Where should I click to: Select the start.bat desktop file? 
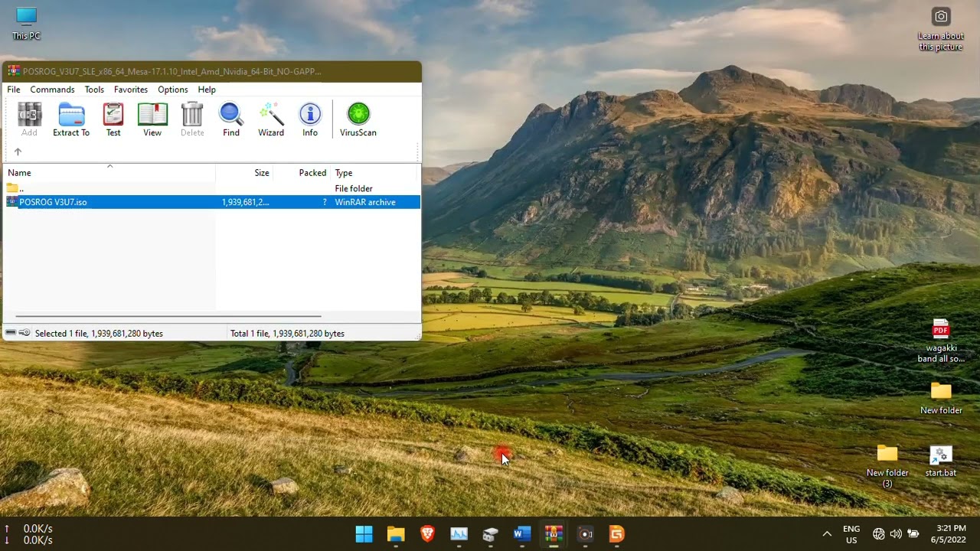pos(941,461)
